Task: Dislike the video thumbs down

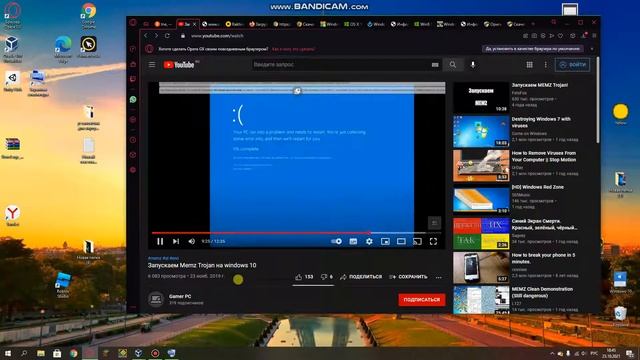Action: [x=327, y=277]
